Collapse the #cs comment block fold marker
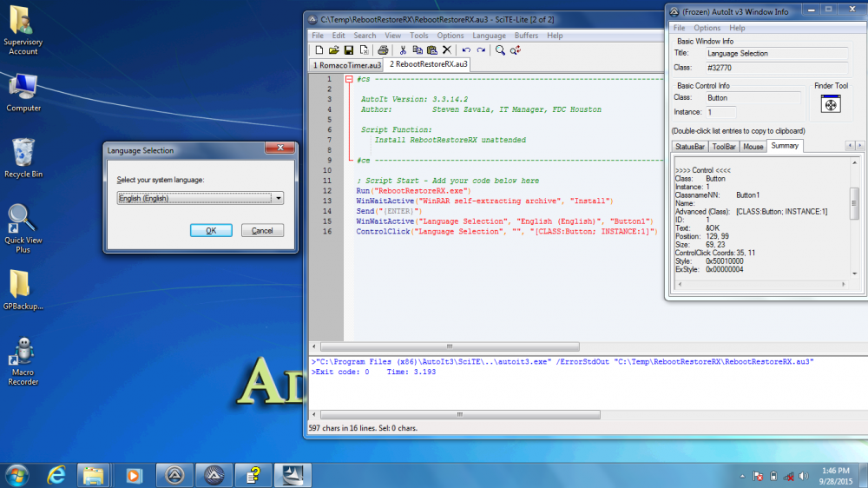 pyautogui.click(x=349, y=79)
